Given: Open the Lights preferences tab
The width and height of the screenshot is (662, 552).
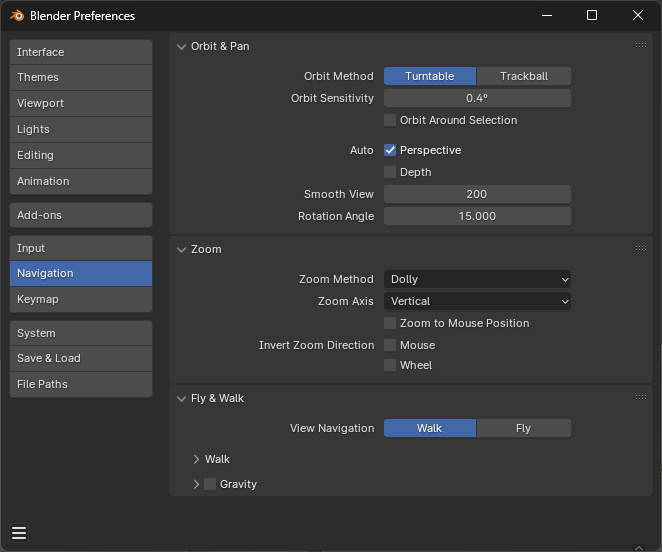Looking at the screenshot, I should coord(81,129).
